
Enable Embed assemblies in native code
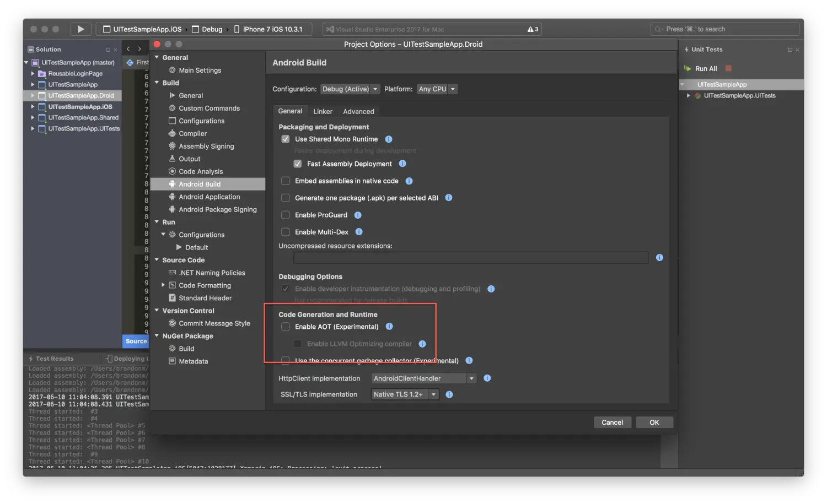pyautogui.click(x=286, y=181)
